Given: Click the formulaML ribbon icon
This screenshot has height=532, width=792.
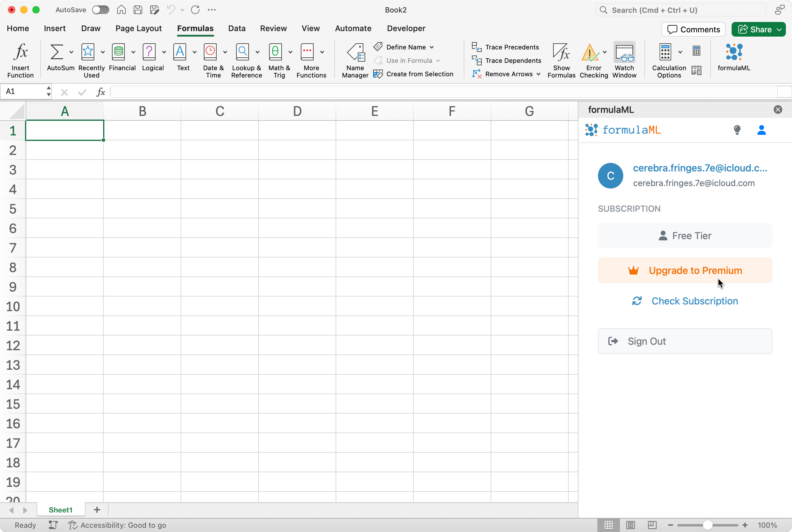Looking at the screenshot, I should (x=734, y=52).
